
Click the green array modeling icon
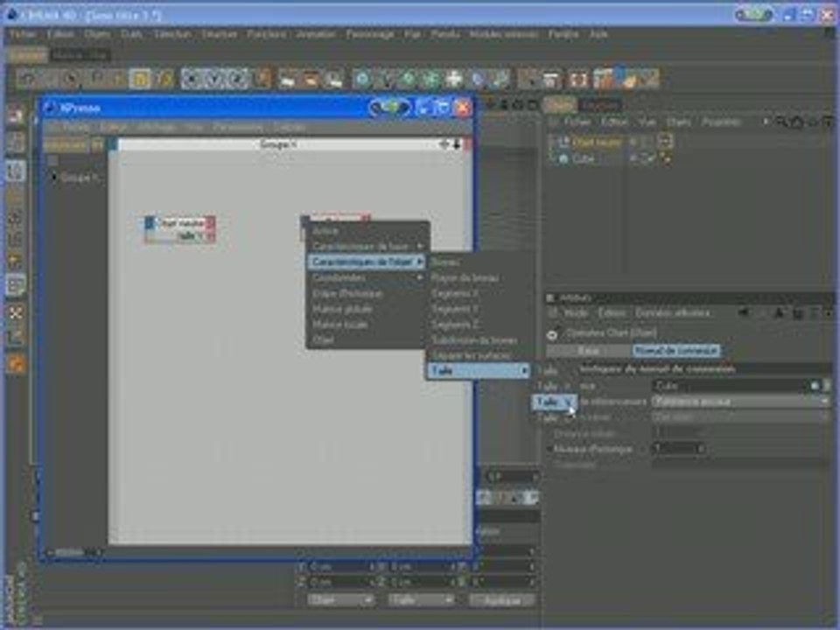430,79
